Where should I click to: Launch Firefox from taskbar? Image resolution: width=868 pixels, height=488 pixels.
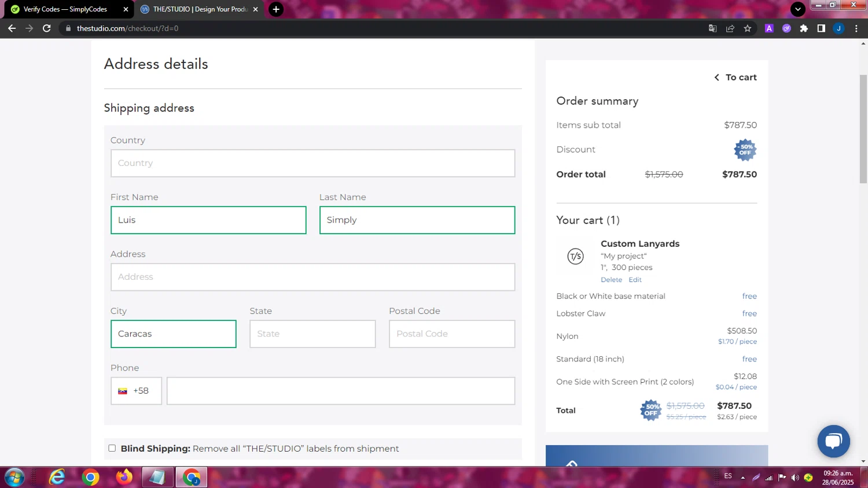pos(124,478)
